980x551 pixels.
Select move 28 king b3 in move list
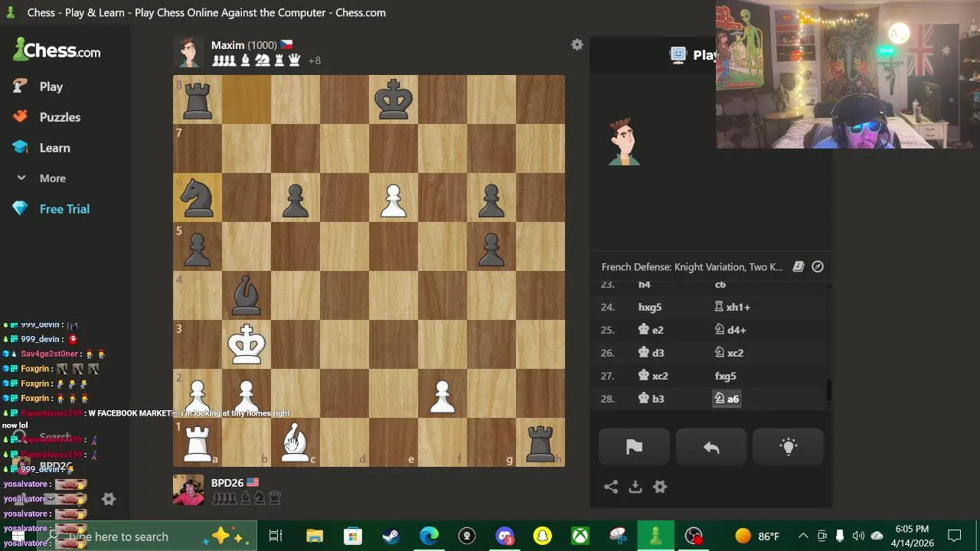point(651,399)
